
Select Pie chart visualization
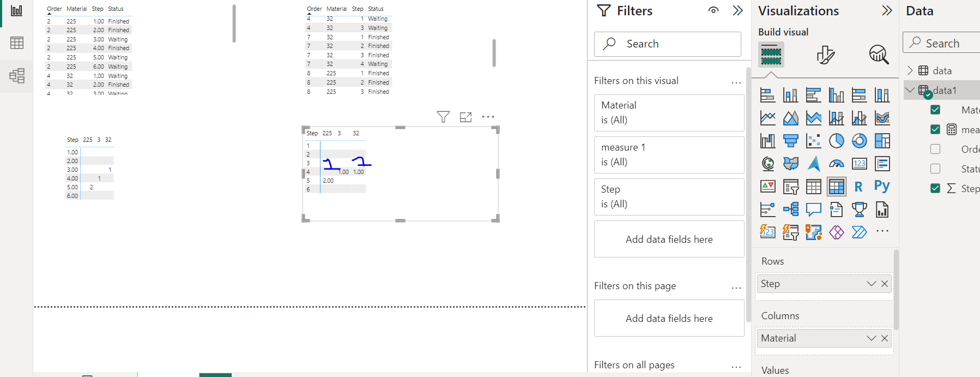tap(836, 141)
